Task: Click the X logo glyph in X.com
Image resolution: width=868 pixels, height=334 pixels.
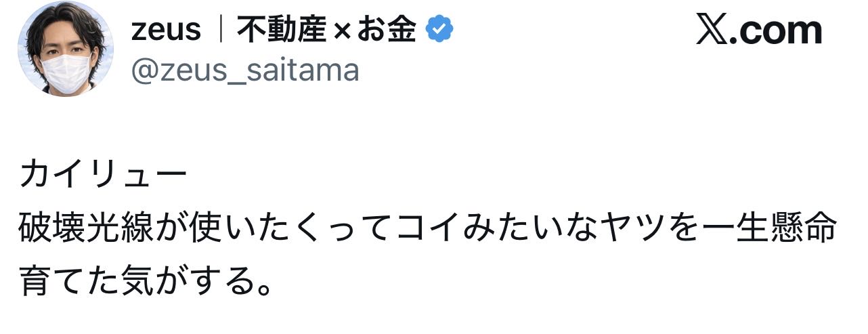Action: [711, 31]
